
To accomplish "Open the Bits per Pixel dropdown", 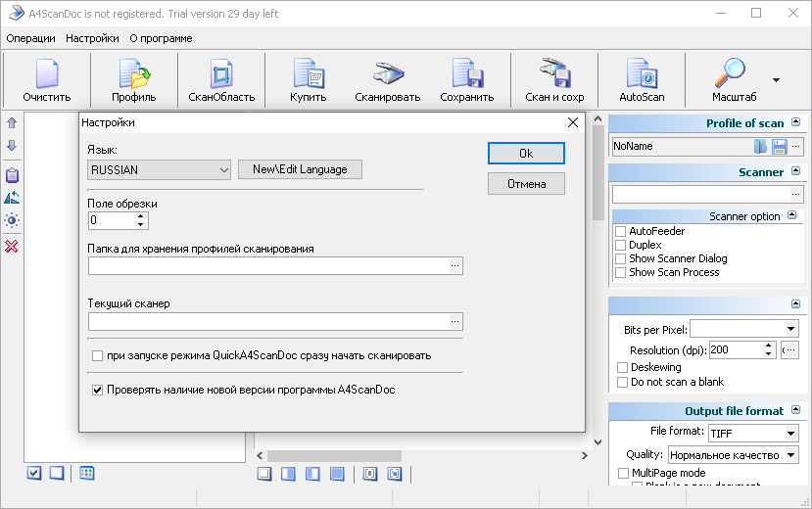I will [x=744, y=329].
